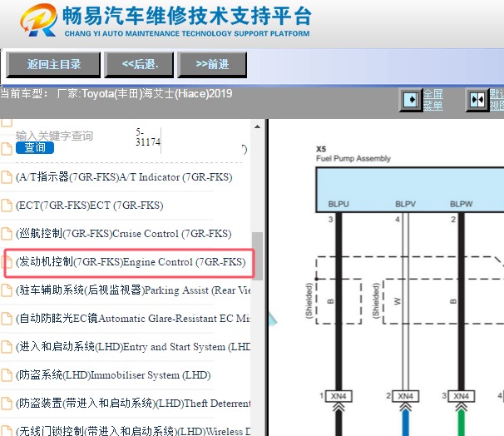Click the default view split icon
This screenshot has height=436, width=504.
pos(477,100)
